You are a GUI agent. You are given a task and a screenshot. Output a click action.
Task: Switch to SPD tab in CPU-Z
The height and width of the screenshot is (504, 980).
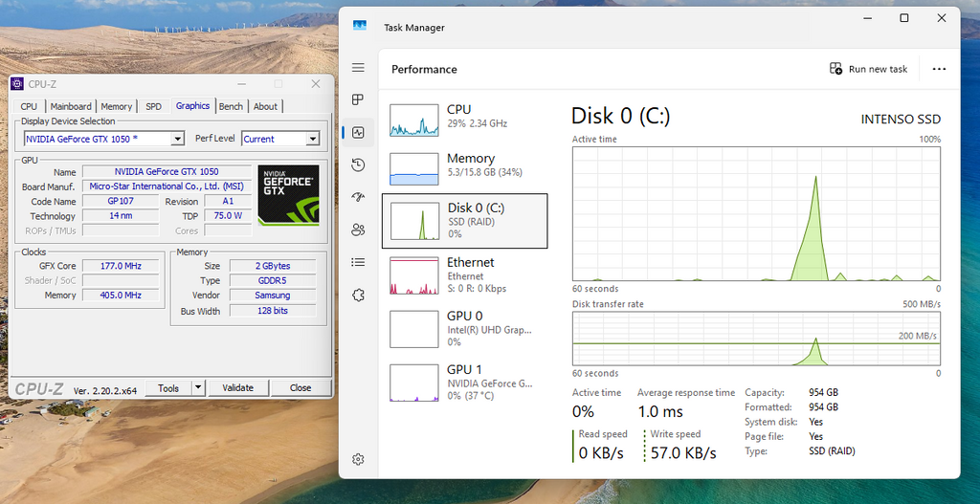153,107
